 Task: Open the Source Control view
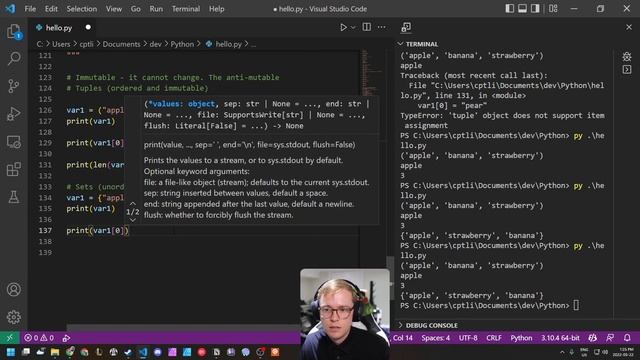(14, 86)
